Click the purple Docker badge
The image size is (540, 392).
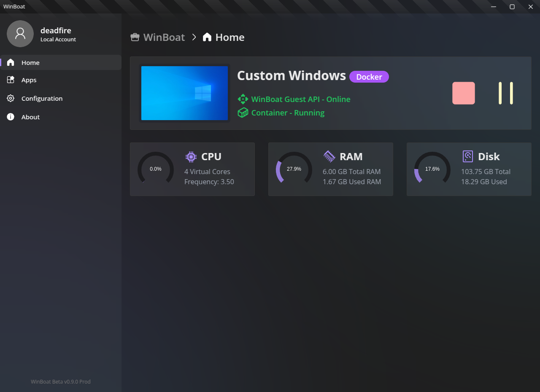click(369, 77)
